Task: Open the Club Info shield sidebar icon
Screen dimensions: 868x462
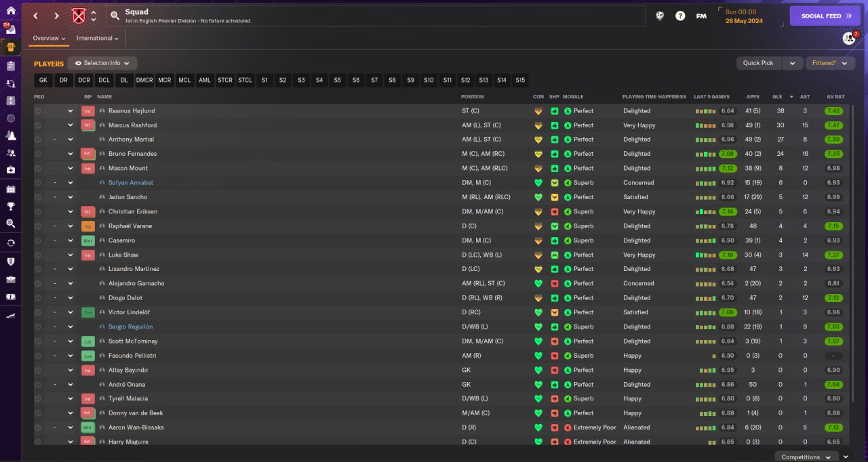Action: [x=11, y=261]
